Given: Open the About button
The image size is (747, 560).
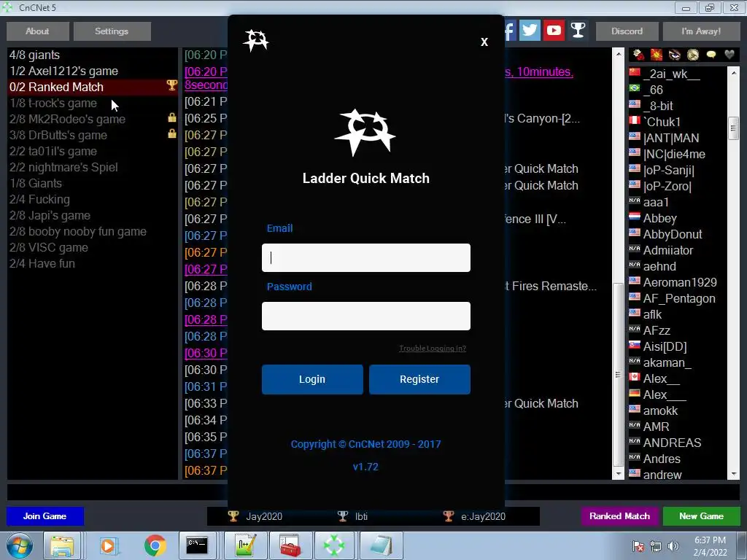Looking at the screenshot, I should click(38, 31).
